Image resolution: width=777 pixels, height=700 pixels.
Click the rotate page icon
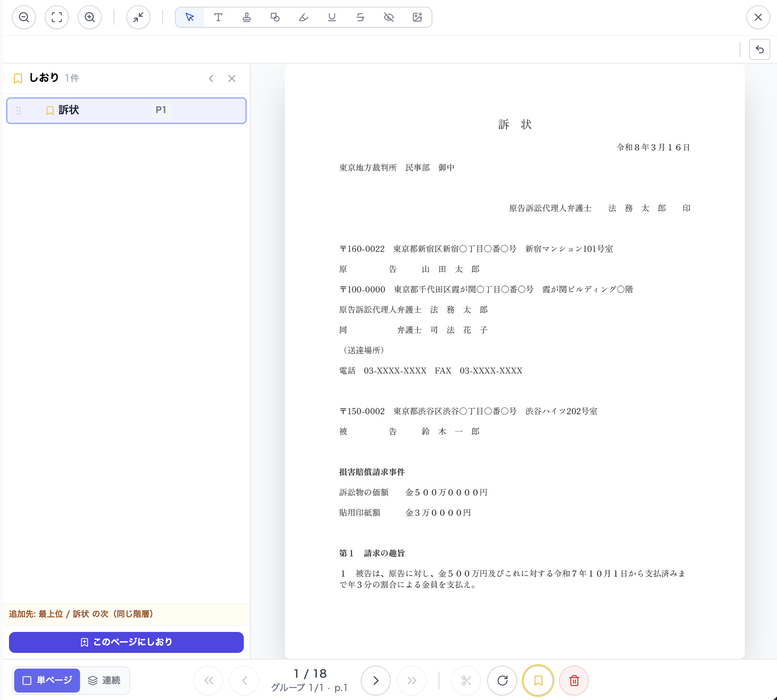point(502,681)
